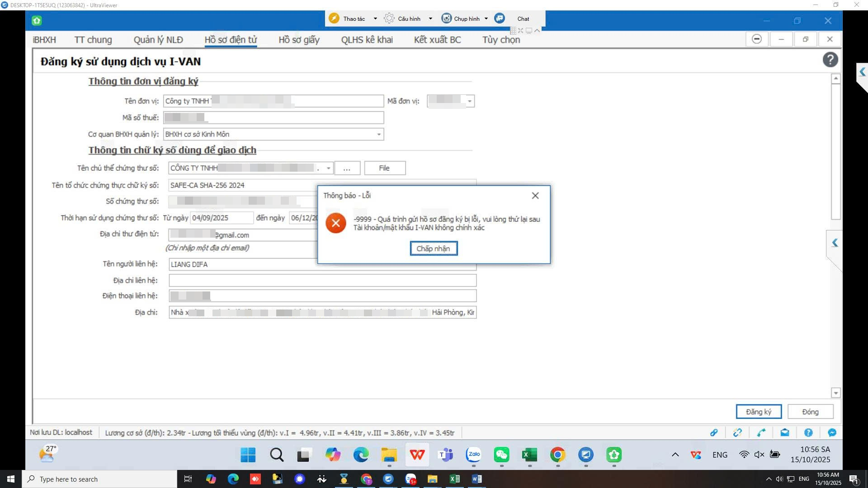
Task: Click the chain link icon in status bar
Action: coord(714,432)
